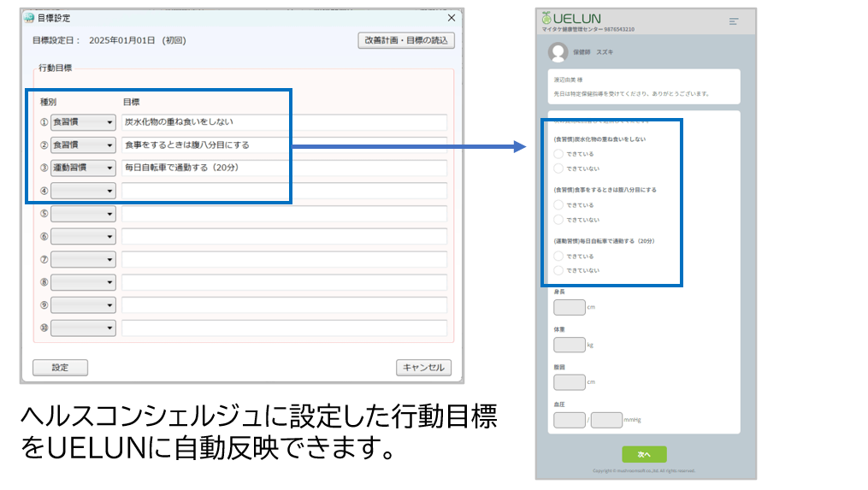
Task: Open the 種別 dropdown for goal ①
Action: pos(82,122)
